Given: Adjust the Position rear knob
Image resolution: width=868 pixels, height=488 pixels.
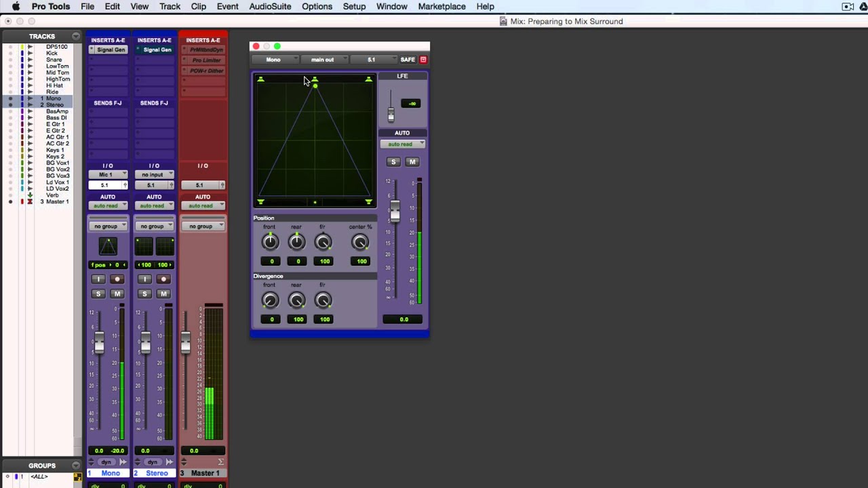Looking at the screenshot, I should [296, 242].
